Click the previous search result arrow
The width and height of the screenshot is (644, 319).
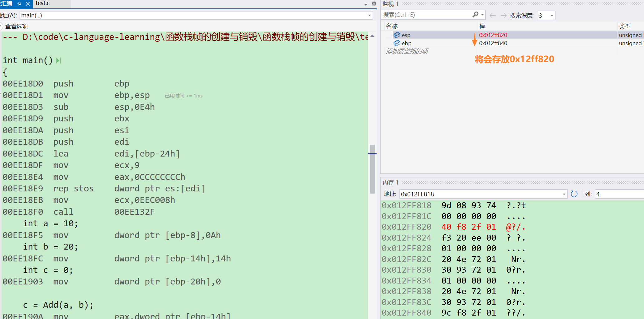click(493, 15)
